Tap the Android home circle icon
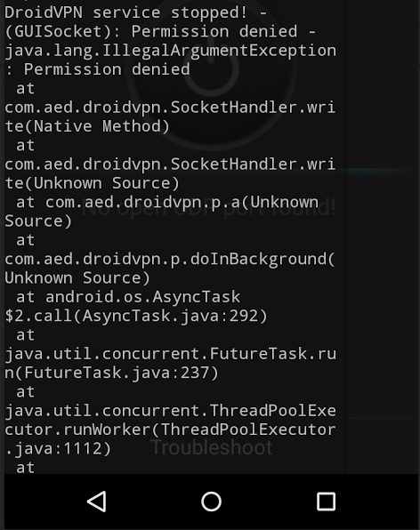This screenshot has width=420, height=530. click(x=212, y=502)
